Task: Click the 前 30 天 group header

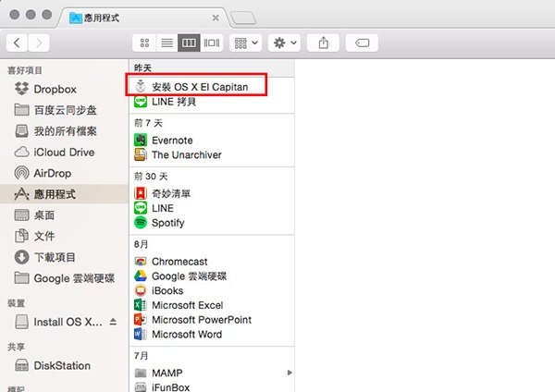Action: click(x=151, y=177)
